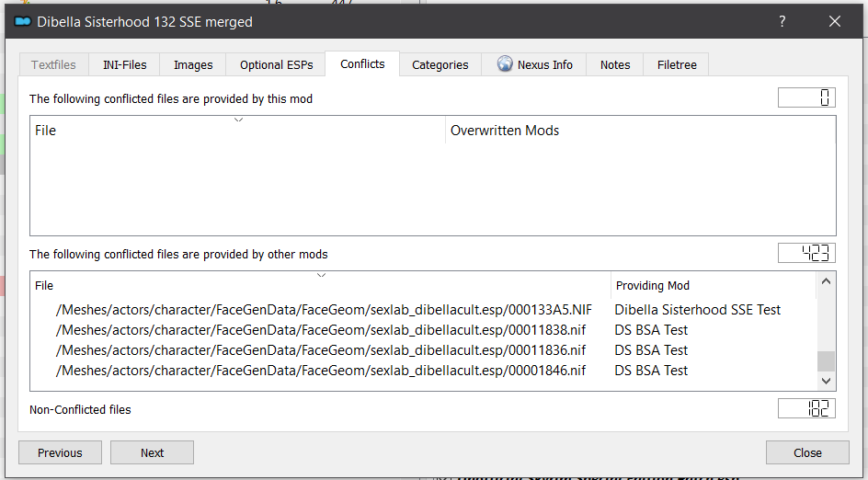Screen dimensions: 868x480
Task: Click the counter showing 0
Action: point(806,97)
